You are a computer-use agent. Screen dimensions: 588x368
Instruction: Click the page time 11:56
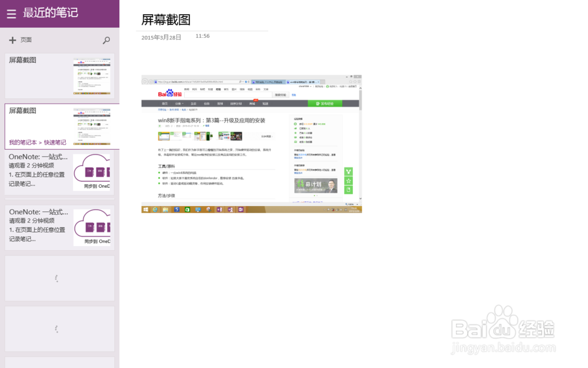pos(202,36)
